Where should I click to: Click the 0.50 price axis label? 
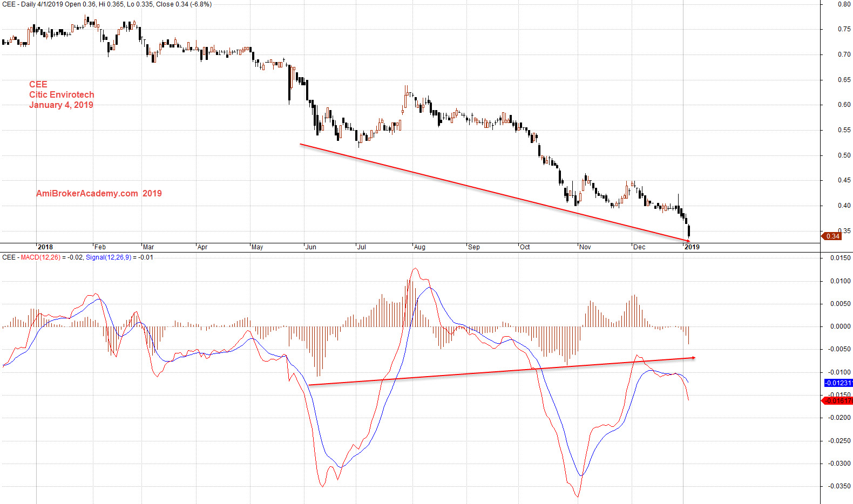point(844,155)
